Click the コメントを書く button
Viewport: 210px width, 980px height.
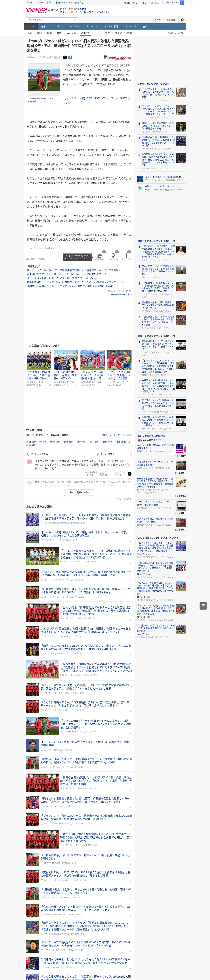pyautogui.click(x=105, y=454)
